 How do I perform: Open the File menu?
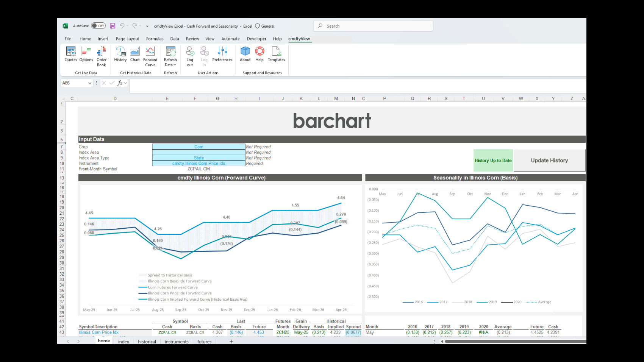pos(68,39)
